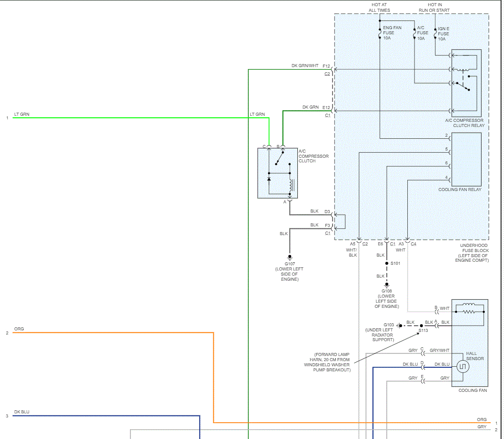Select the COOLING FAN RELAY label
Viewport: 504px width, 439px height.
click(x=460, y=190)
